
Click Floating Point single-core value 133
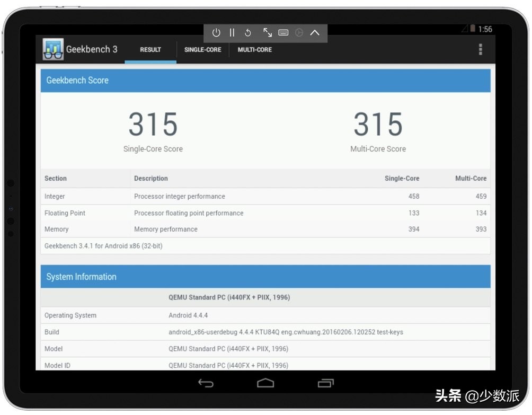click(x=414, y=213)
